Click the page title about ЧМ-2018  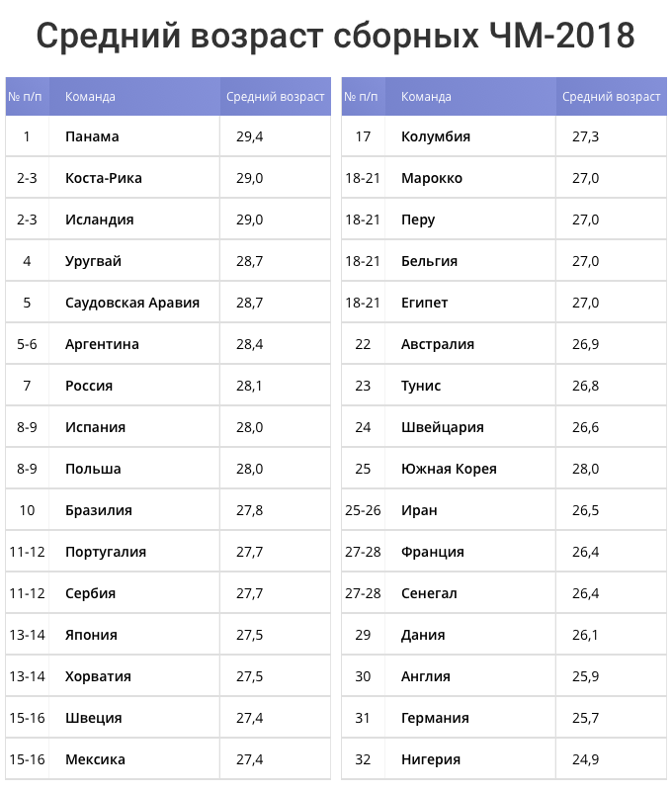click(x=335, y=37)
